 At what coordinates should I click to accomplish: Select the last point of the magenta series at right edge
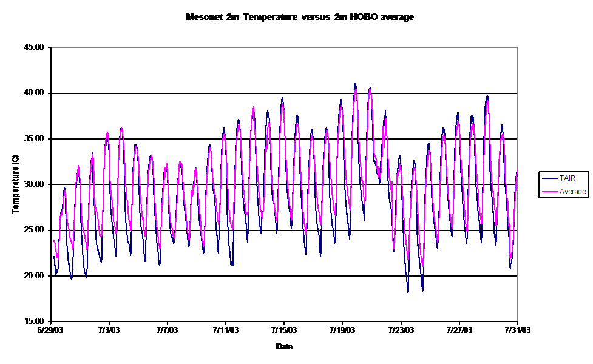pos(517,171)
